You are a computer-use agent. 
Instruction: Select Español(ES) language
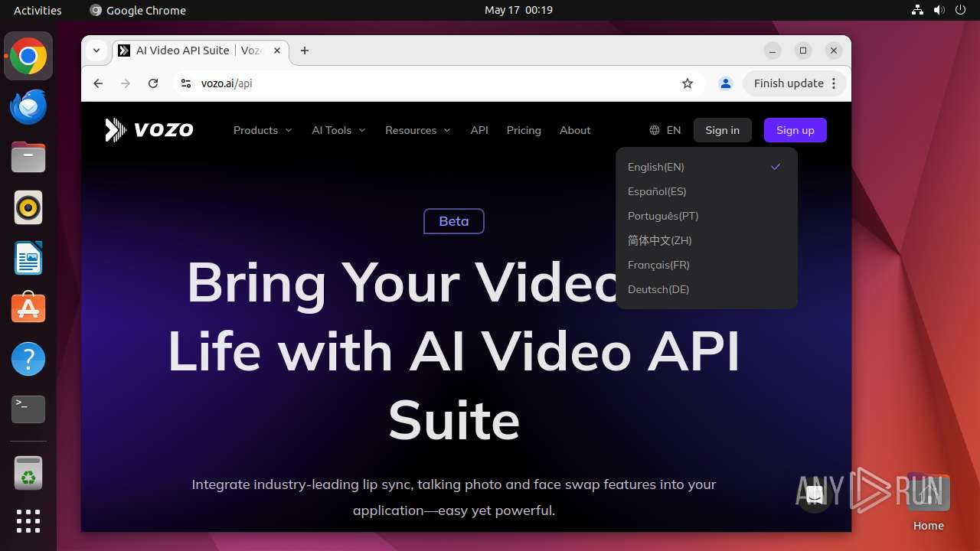(706, 191)
